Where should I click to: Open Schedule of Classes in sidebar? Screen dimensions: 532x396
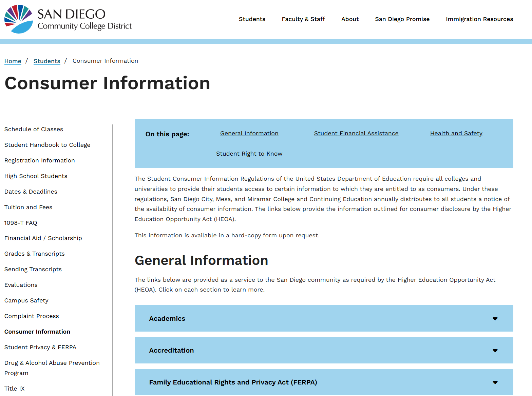[34, 129]
